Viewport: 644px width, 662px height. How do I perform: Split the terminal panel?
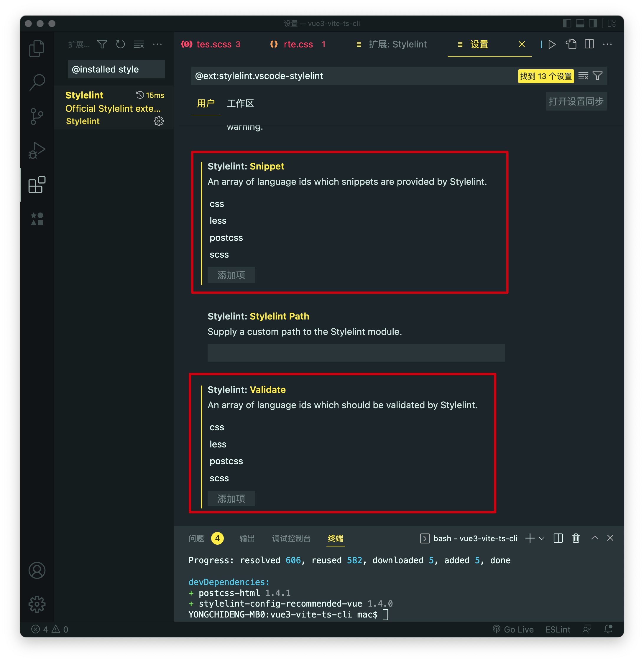[558, 538]
